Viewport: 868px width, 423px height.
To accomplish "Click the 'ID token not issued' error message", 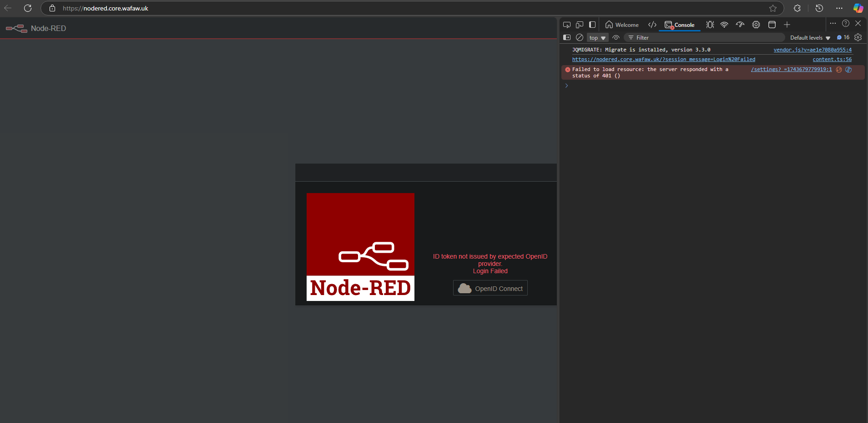I will tap(490, 260).
